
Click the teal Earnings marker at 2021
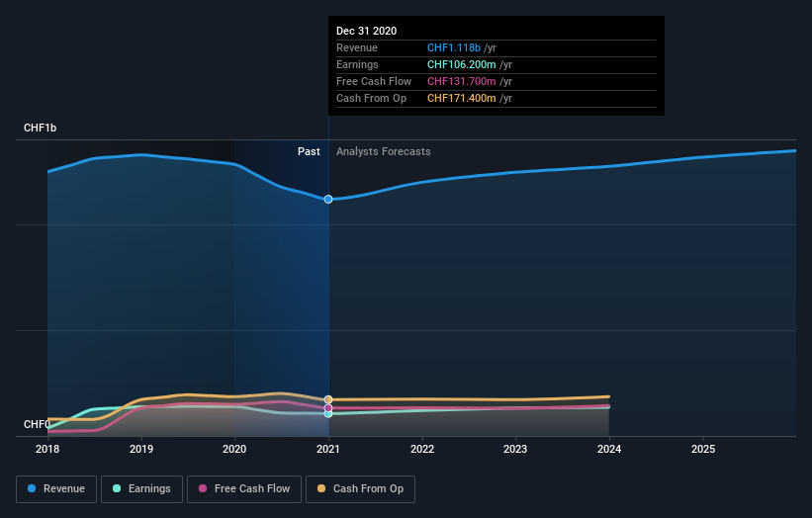328,414
